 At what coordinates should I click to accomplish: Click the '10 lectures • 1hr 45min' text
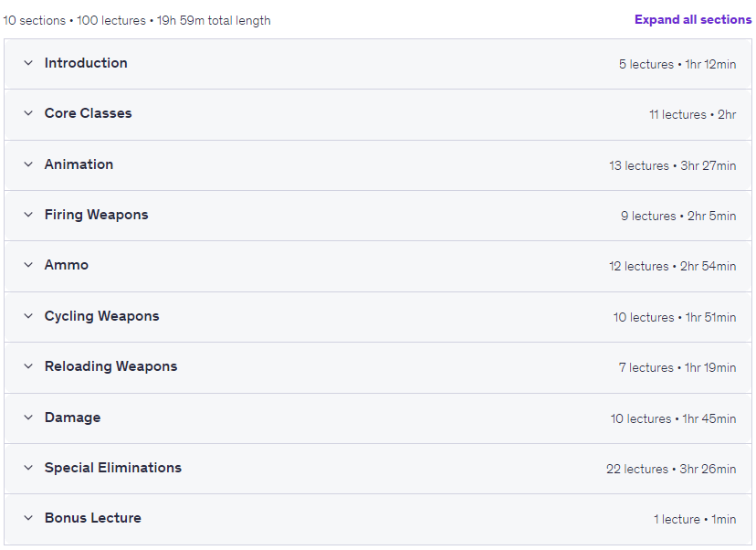(x=673, y=418)
